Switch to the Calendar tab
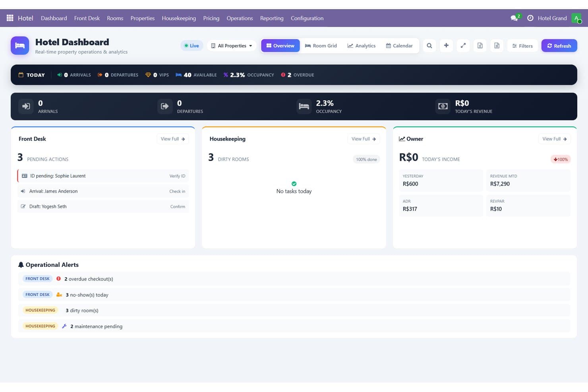The height and width of the screenshot is (392, 588). click(399, 46)
